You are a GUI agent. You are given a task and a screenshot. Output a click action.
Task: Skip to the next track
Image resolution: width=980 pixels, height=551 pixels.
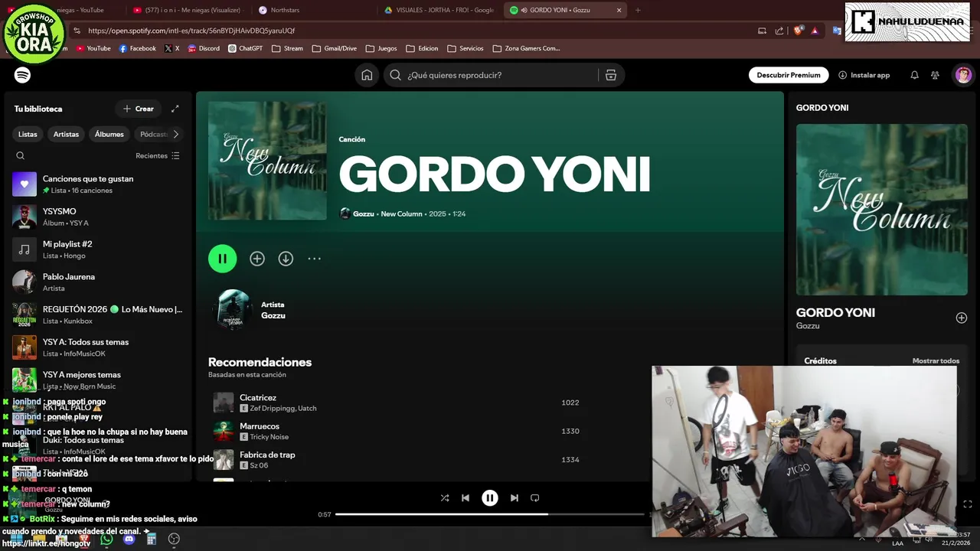514,497
